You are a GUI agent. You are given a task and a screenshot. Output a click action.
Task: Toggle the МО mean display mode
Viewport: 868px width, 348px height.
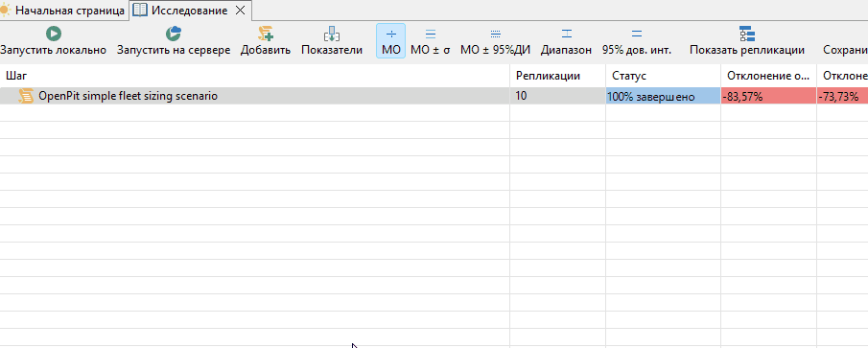coord(390,41)
